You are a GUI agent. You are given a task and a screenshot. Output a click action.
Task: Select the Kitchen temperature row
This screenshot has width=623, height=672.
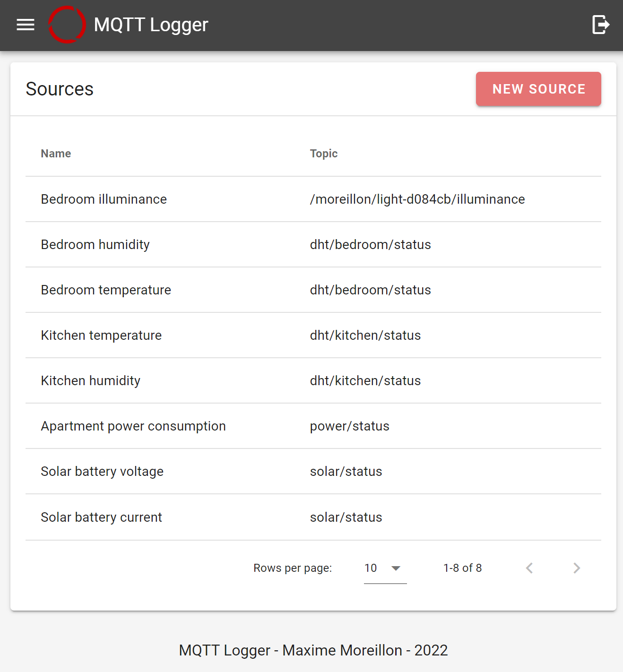pyautogui.click(x=313, y=335)
